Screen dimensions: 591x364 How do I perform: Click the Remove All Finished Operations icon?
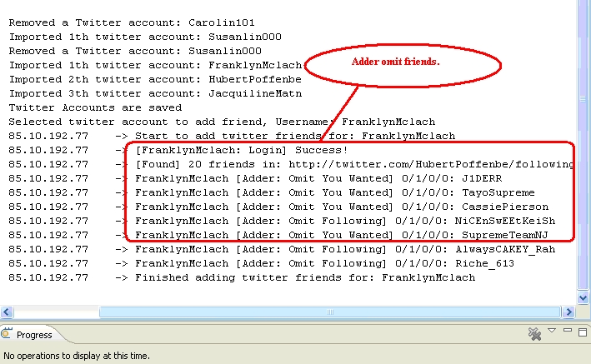pyautogui.click(x=534, y=333)
